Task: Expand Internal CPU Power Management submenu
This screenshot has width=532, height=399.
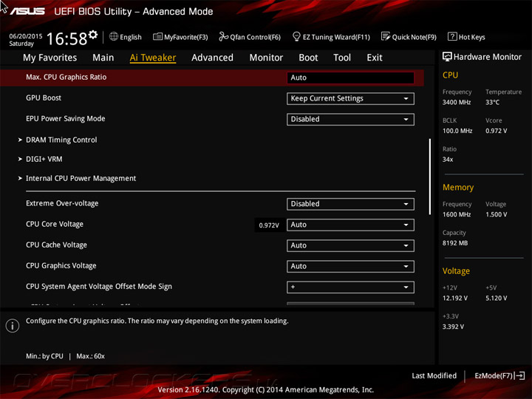Action: coord(81,179)
